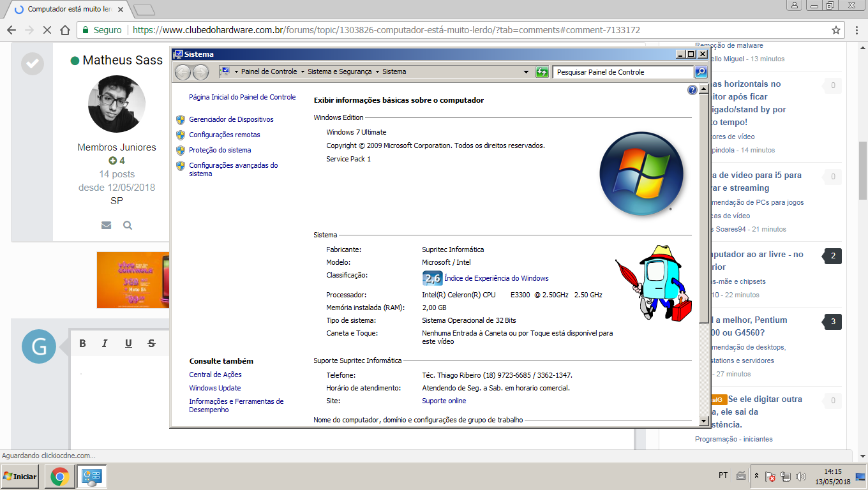Click the computer icon in Sistema breadcrumb
This screenshot has width=868, height=490.
225,71
